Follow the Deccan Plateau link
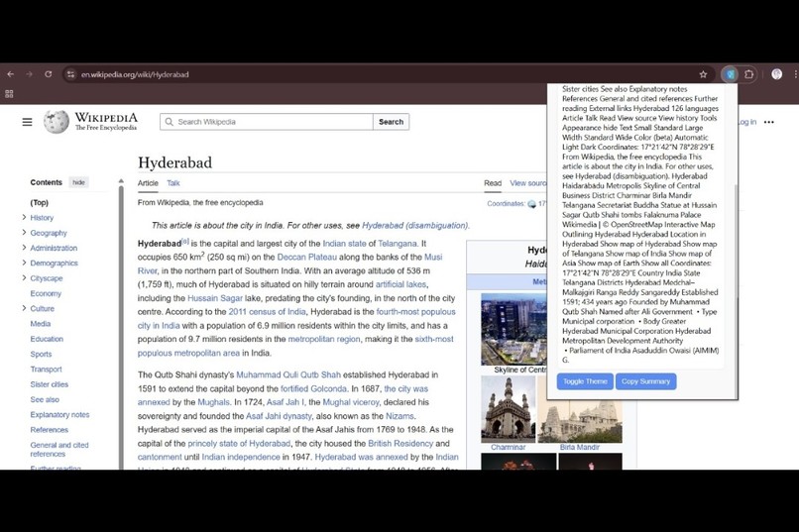Screen dimensions: 799x532 point(306,258)
